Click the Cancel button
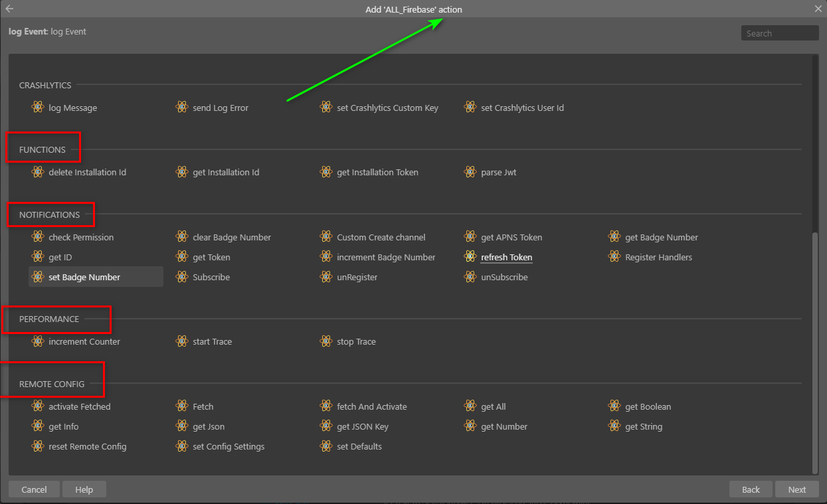 [34, 489]
